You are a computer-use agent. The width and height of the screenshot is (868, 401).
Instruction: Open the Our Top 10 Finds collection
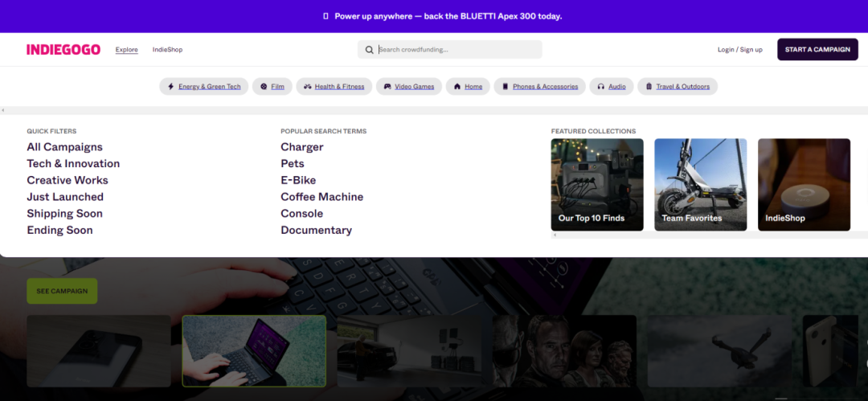coord(596,185)
